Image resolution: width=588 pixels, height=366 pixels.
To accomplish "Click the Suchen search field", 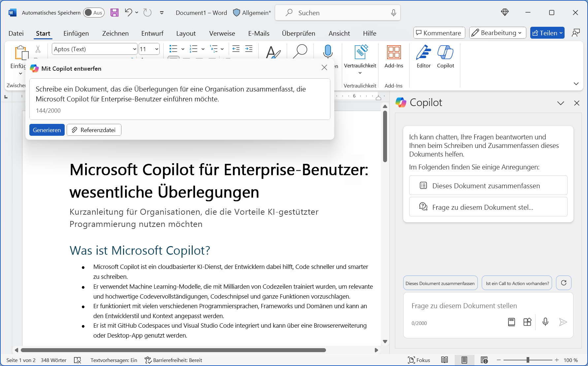I will 338,13.
